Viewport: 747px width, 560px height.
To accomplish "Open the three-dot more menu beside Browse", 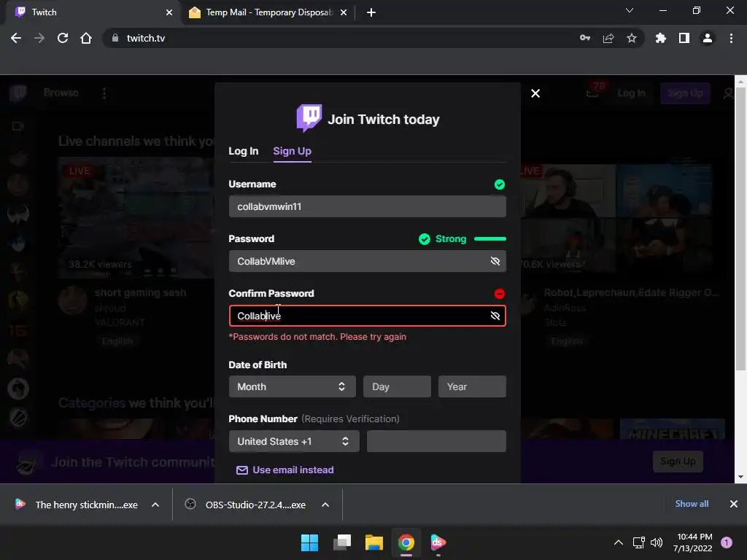I will (x=104, y=93).
